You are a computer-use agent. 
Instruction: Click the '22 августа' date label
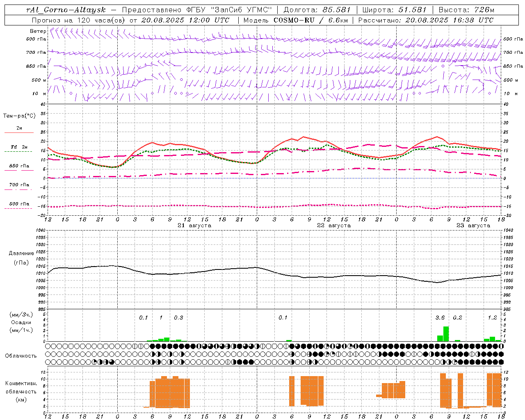click(334, 226)
